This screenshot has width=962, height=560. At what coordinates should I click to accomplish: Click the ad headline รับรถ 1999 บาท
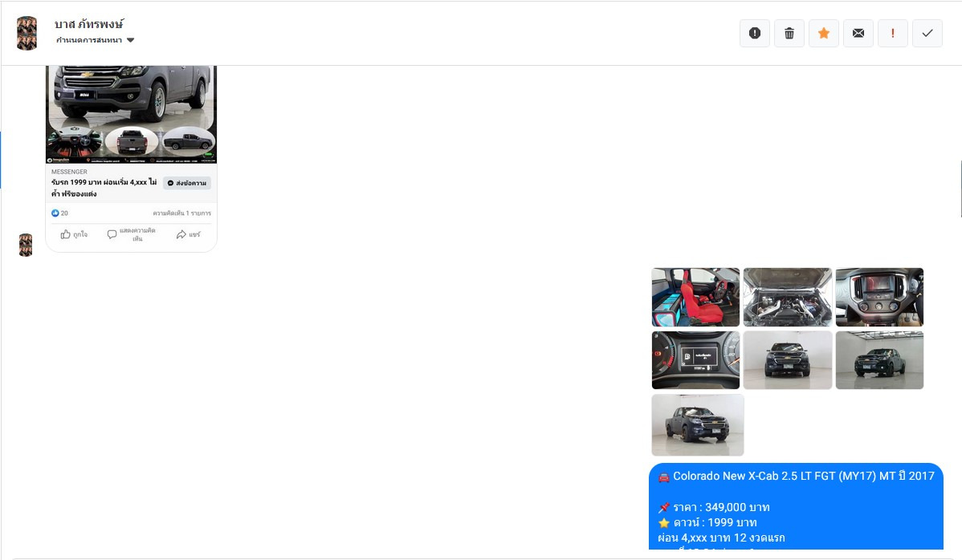pyautogui.click(x=104, y=188)
